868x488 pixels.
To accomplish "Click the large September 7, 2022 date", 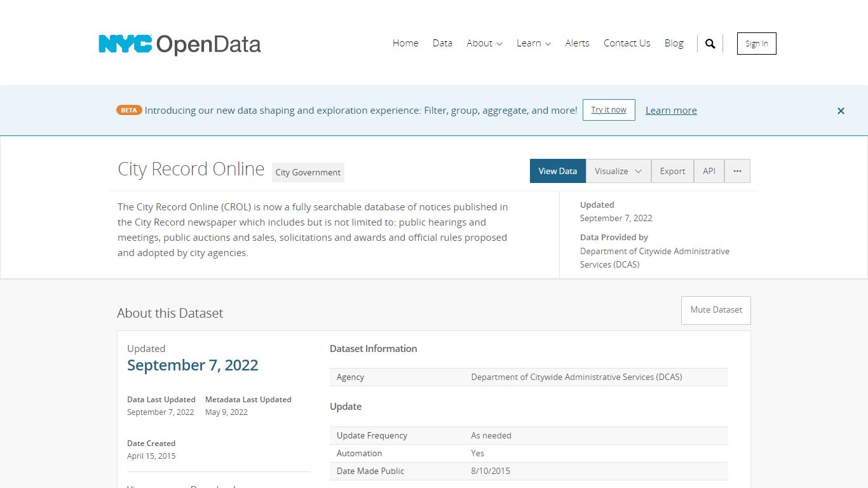I will click(x=193, y=365).
